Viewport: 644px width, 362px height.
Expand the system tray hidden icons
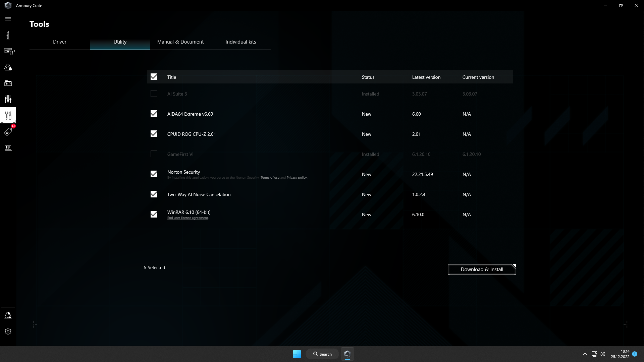coord(585,354)
